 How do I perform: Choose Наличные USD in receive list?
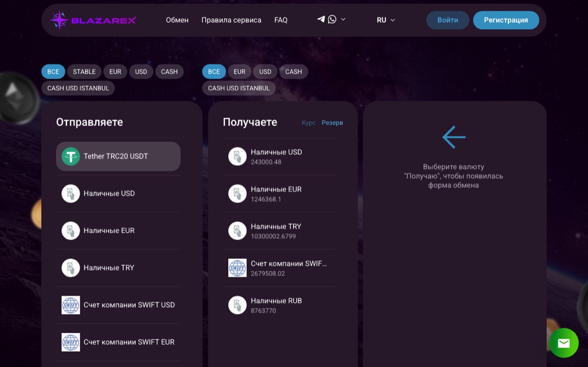(279, 157)
